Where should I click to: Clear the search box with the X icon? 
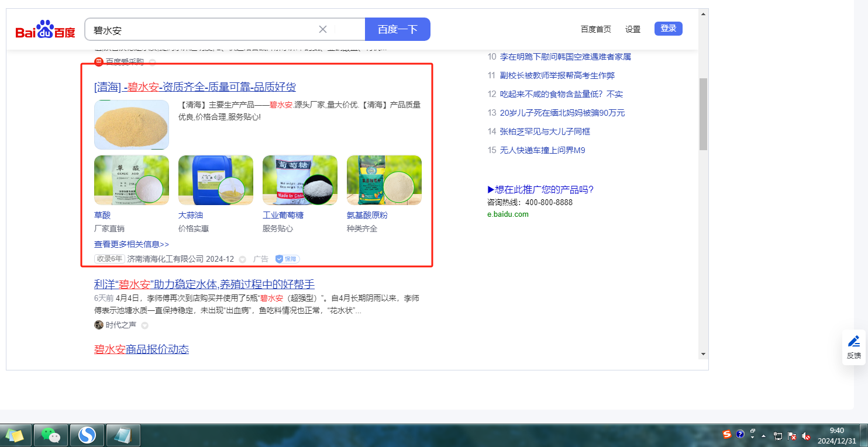pos(323,29)
